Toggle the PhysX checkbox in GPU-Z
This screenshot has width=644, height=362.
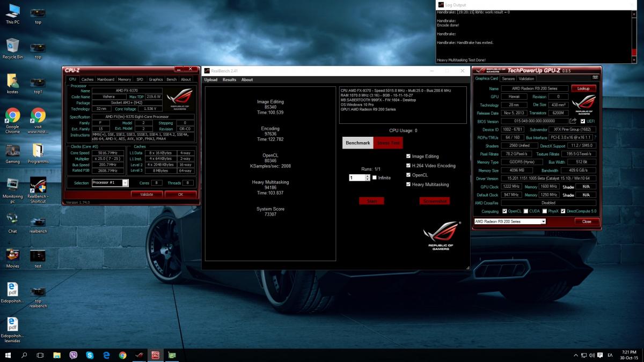(x=544, y=211)
